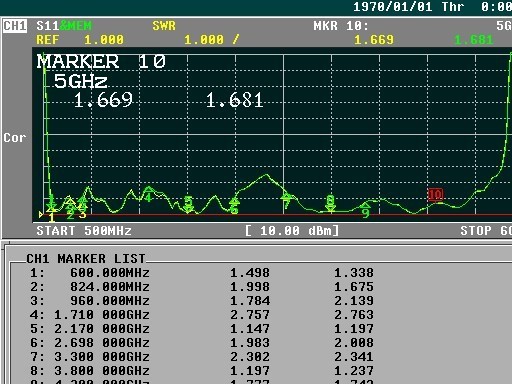Click marker 4 triangle on the SWR trace
512x384 pixels.
(x=148, y=194)
